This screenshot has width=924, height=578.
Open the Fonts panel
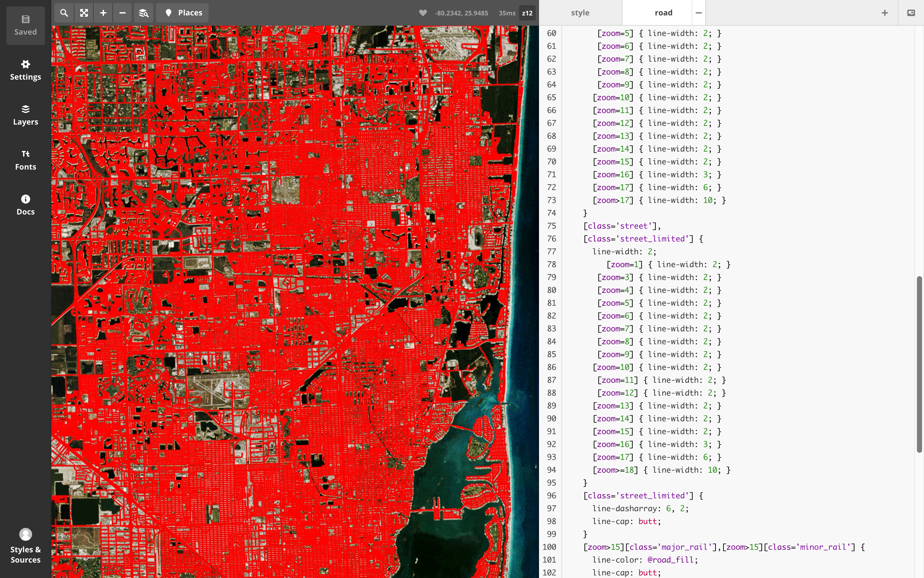pyautogui.click(x=26, y=160)
